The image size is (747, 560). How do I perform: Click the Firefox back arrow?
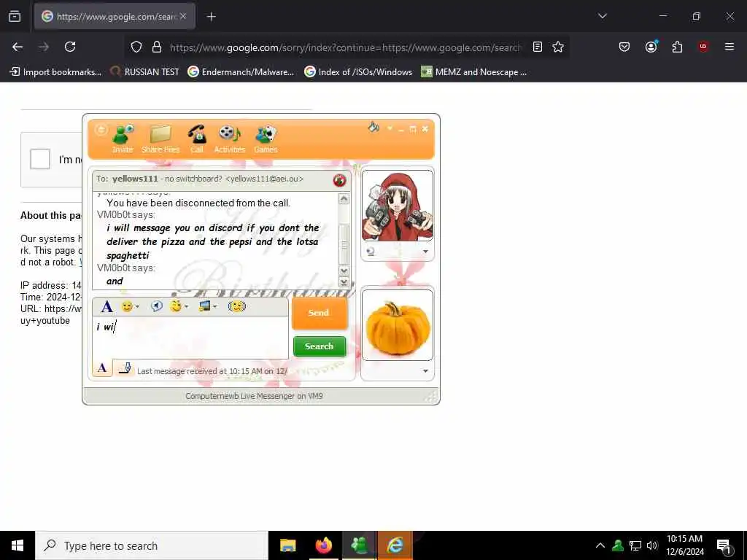pos(18,47)
